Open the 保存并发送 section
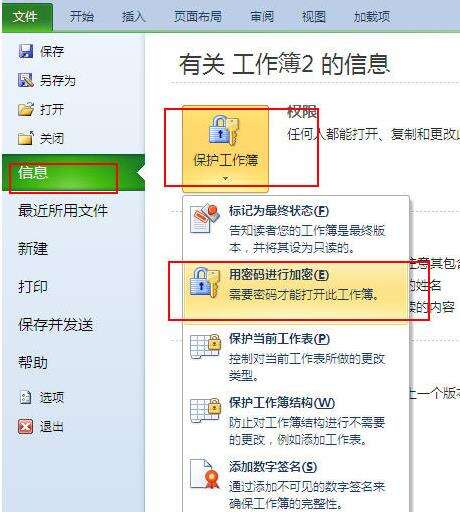Viewport: 460px width, 512px height. (x=56, y=325)
